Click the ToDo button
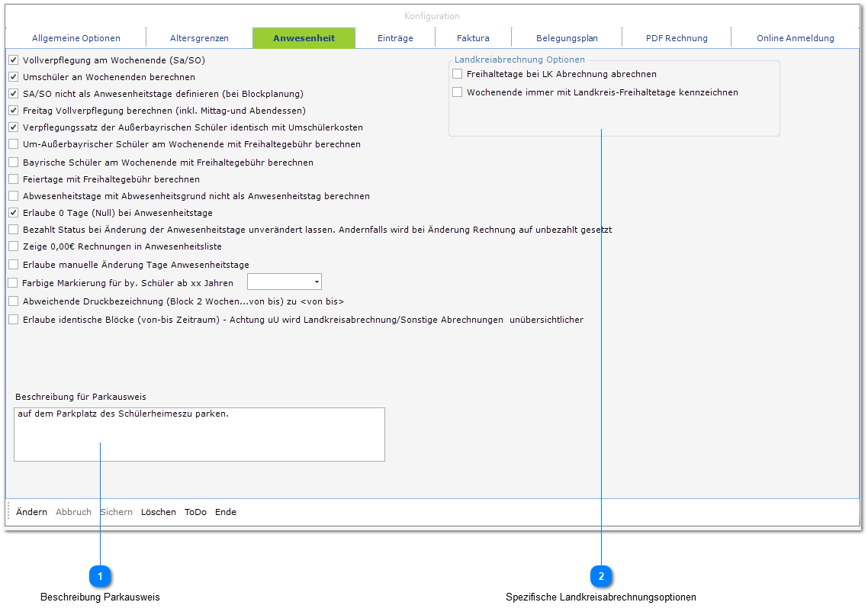The height and width of the screenshot is (615, 868). point(195,512)
